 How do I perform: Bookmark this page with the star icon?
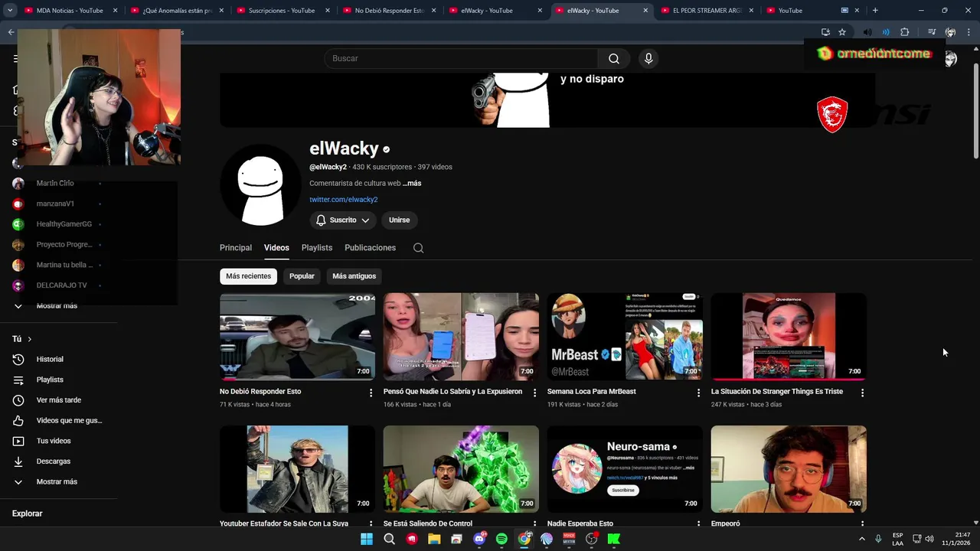(x=842, y=32)
